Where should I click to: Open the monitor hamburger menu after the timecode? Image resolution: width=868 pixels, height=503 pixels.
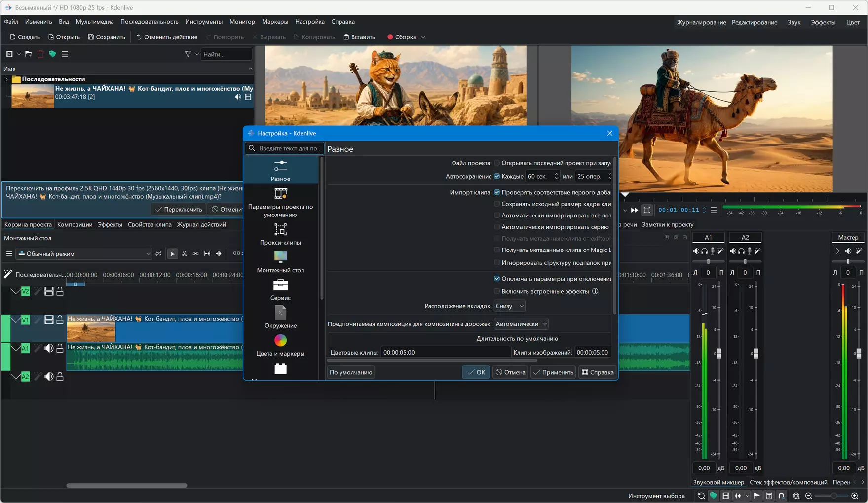tap(714, 210)
